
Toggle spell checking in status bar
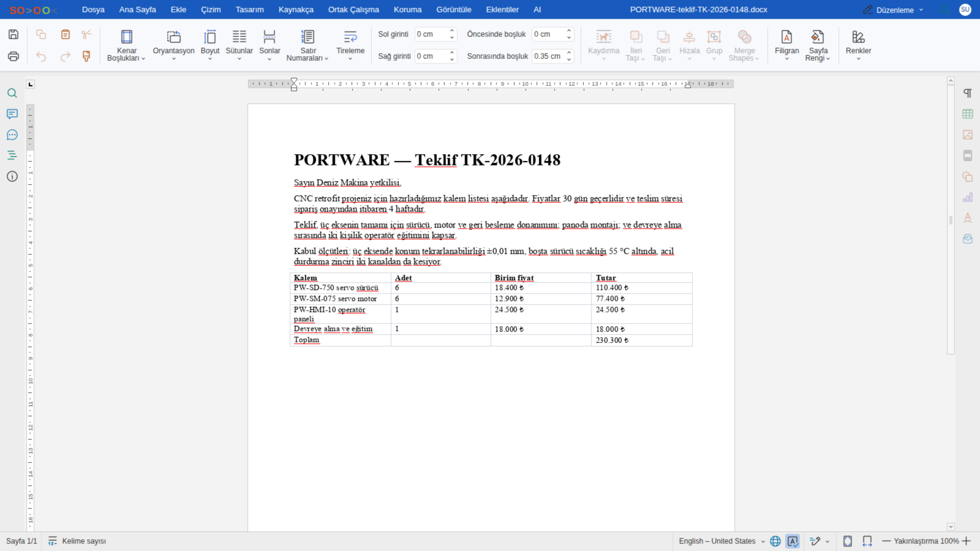(x=793, y=541)
